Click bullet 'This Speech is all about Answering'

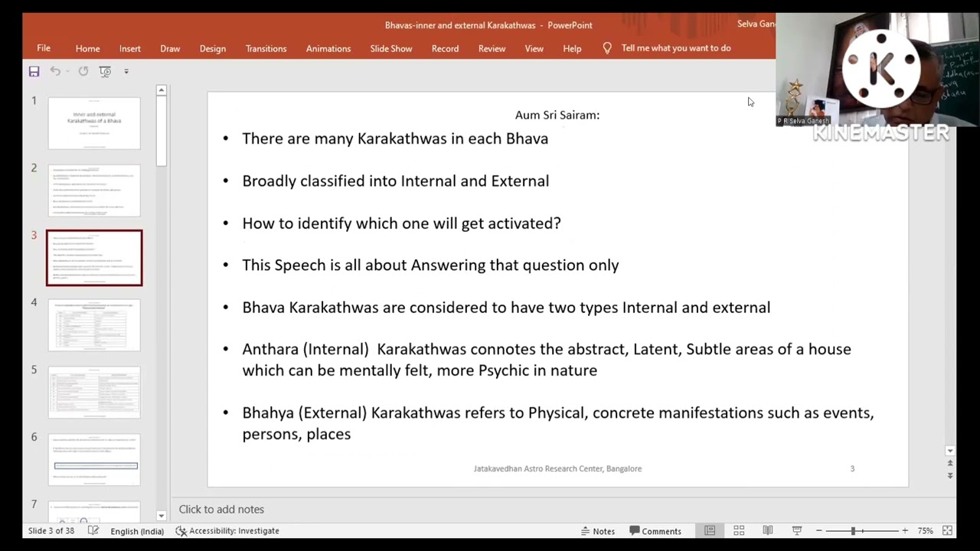pos(430,266)
